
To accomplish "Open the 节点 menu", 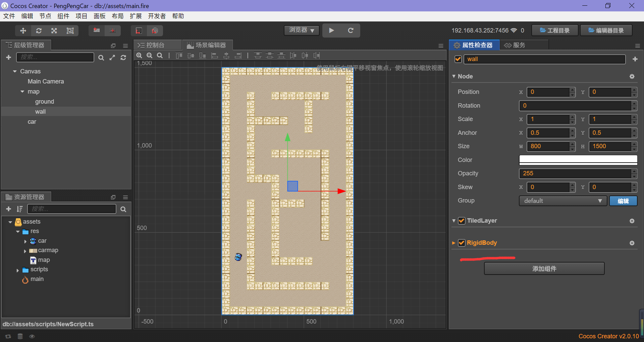I will [45, 16].
